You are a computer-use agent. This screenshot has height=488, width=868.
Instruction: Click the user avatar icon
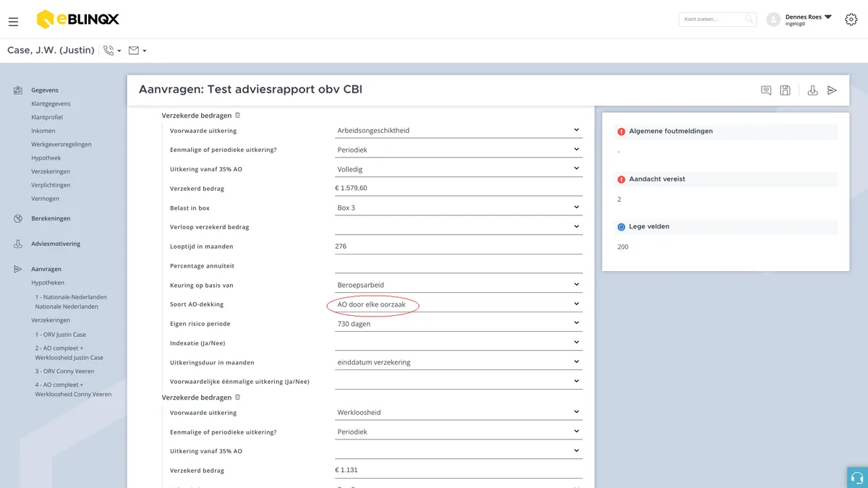[773, 20]
